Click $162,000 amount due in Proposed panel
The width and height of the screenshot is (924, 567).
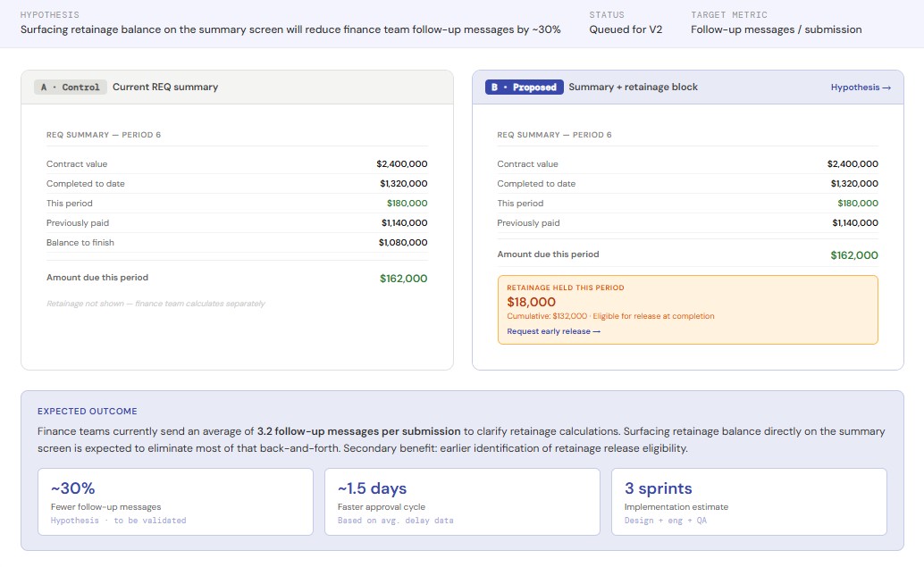[x=853, y=255]
